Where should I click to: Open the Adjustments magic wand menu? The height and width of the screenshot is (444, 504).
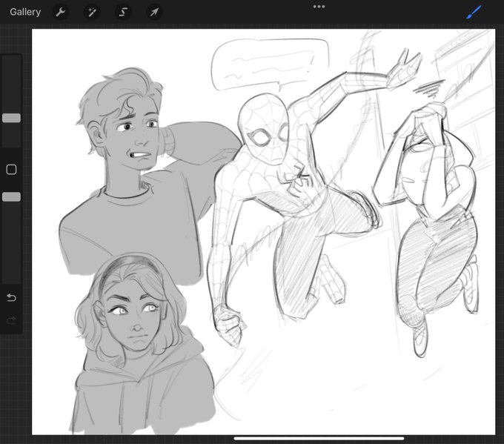tap(92, 13)
